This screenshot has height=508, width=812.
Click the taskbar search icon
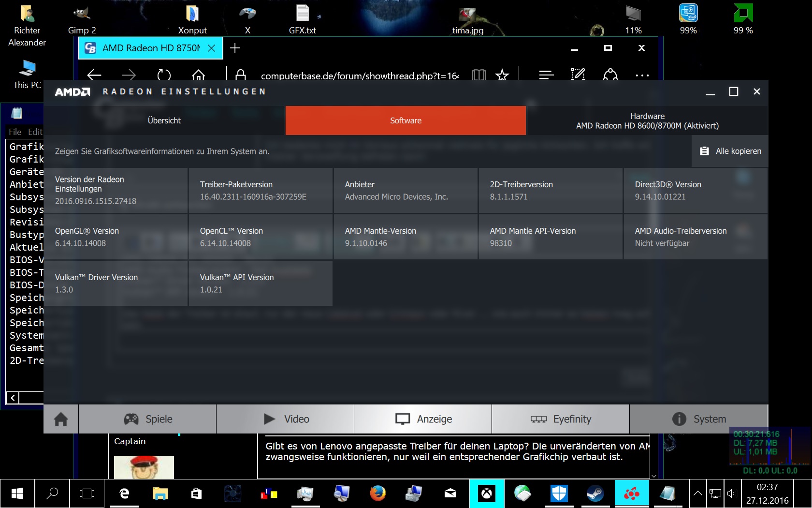[52, 493]
